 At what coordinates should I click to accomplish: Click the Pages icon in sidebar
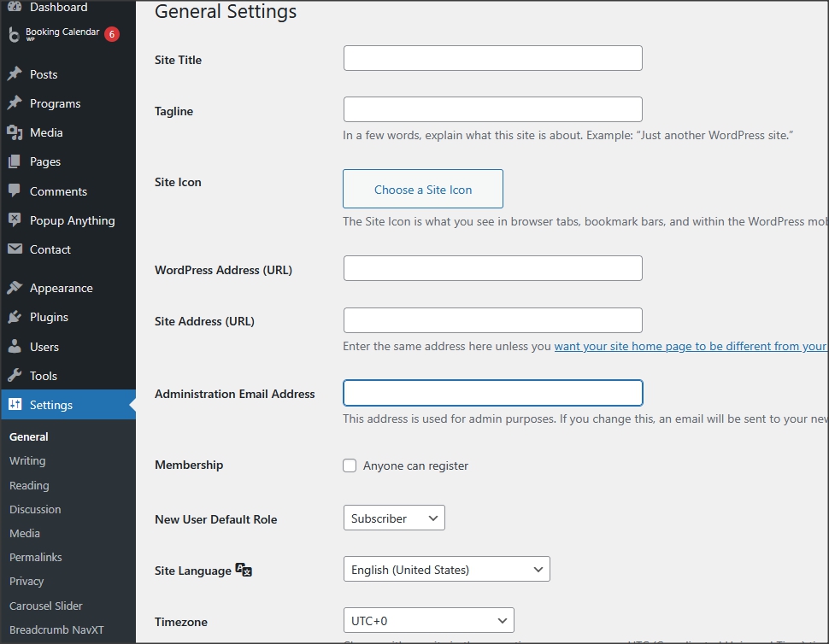click(15, 161)
